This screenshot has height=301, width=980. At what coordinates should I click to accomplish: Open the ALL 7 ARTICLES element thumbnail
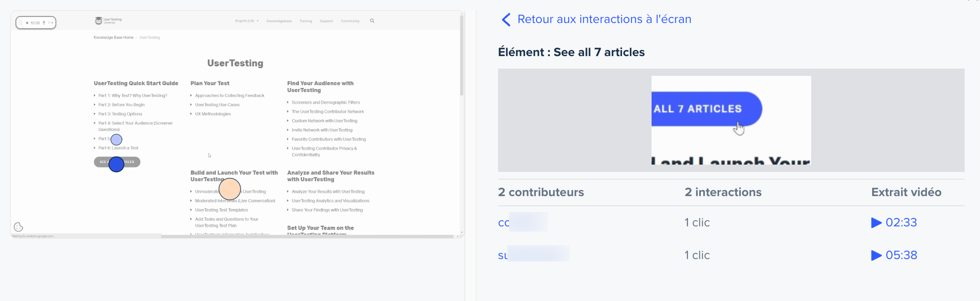pos(731,120)
